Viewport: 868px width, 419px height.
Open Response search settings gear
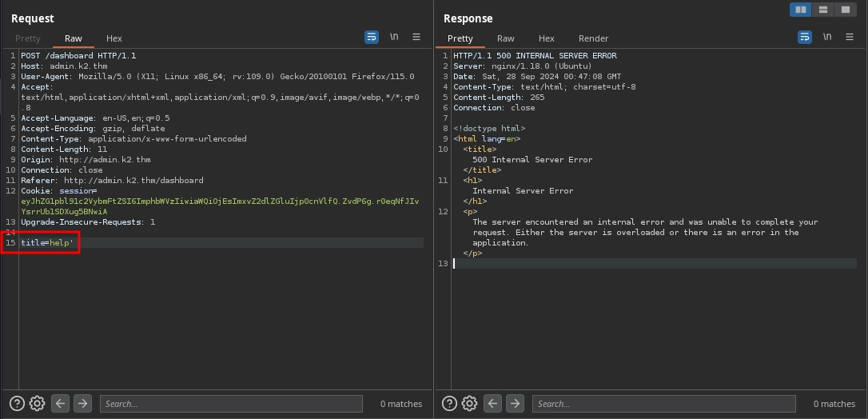point(470,404)
